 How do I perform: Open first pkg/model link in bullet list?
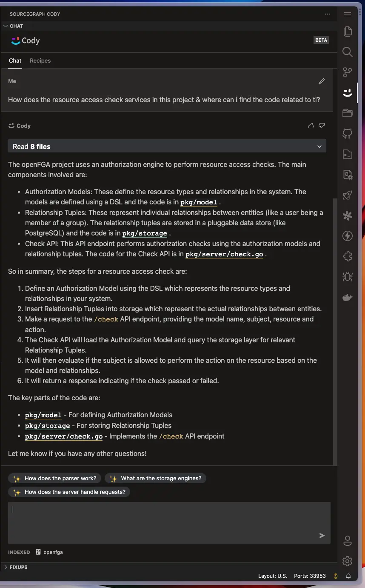point(199,202)
